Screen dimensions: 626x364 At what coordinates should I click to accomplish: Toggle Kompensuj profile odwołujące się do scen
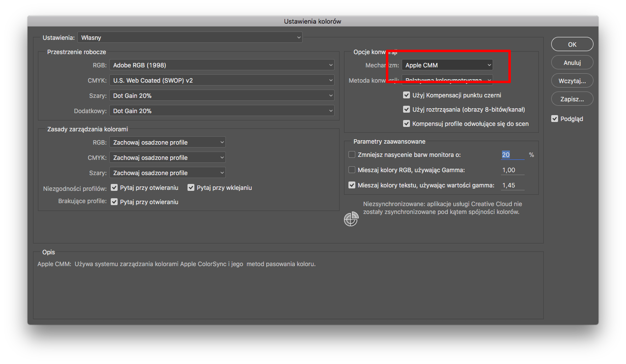[x=407, y=123]
